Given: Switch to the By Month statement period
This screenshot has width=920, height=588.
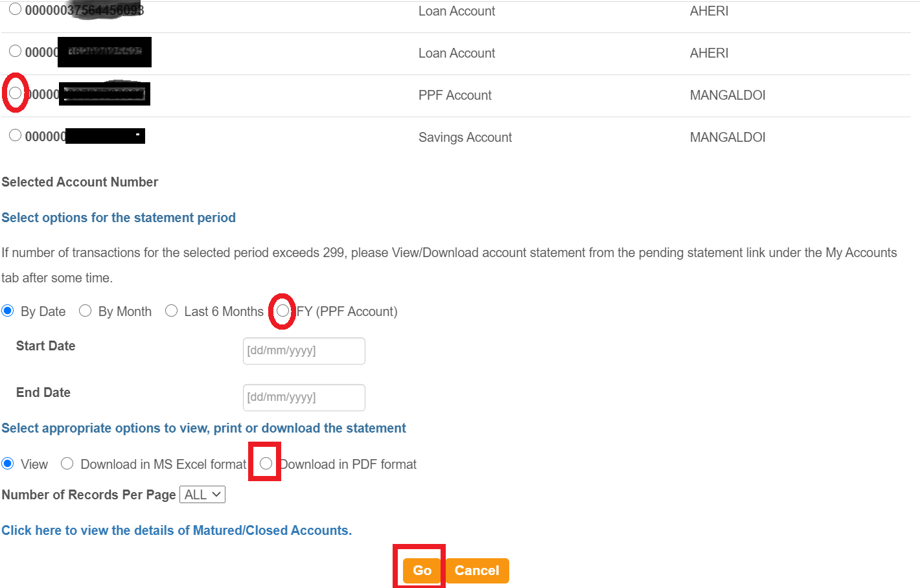Looking at the screenshot, I should coord(86,311).
